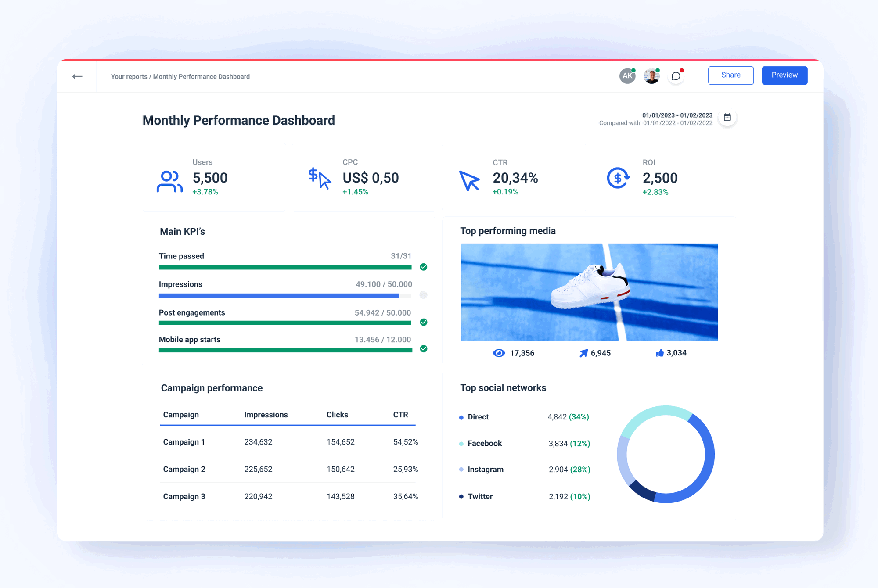The image size is (878, 588).
Task: Click the clicks paper-plane icon
Action: 583,352
